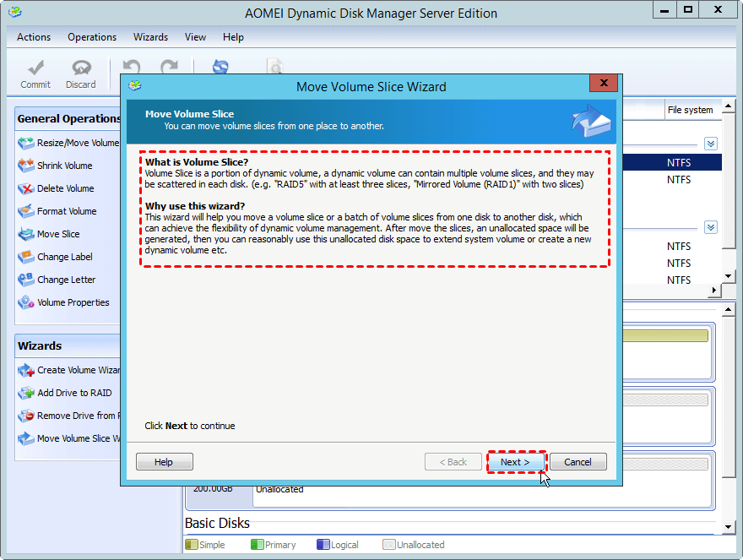This screenshot has height=560, width=743.
Task: Open the Actions menu
Action: pyautogui.click(x=34, y=37)
